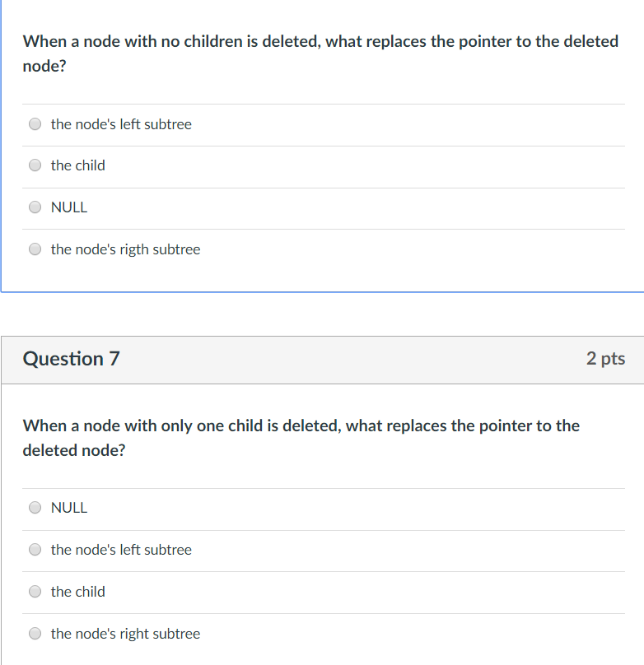Viewport: 644px width, 665px height.
Task: Click the answer label text "the child" in Question 7
Action: 78,591
